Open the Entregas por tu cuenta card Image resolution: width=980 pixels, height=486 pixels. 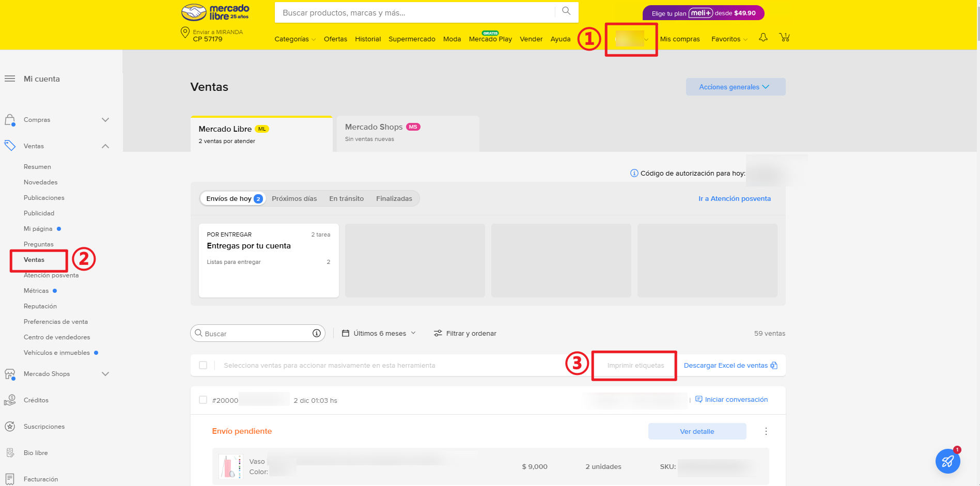[x=269, y=260]
